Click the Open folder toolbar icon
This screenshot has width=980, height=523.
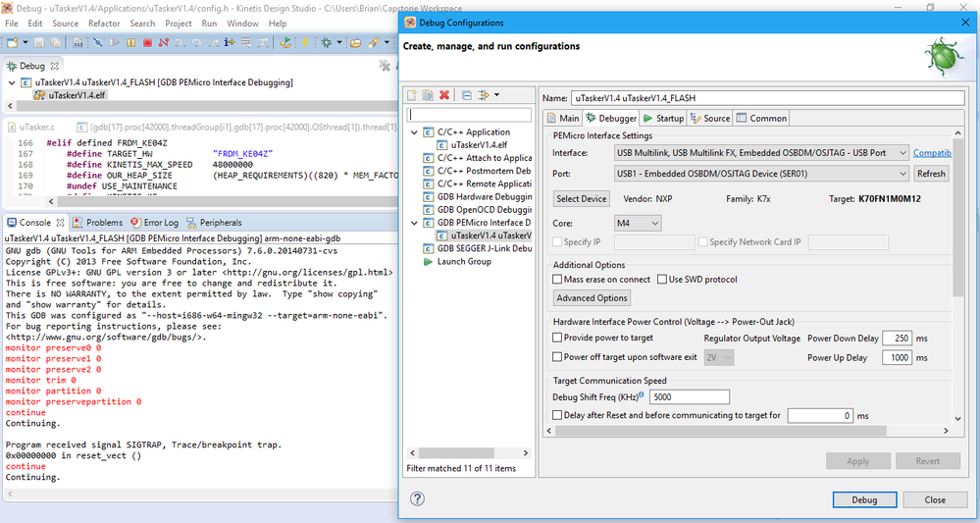(x=356, y=42)
